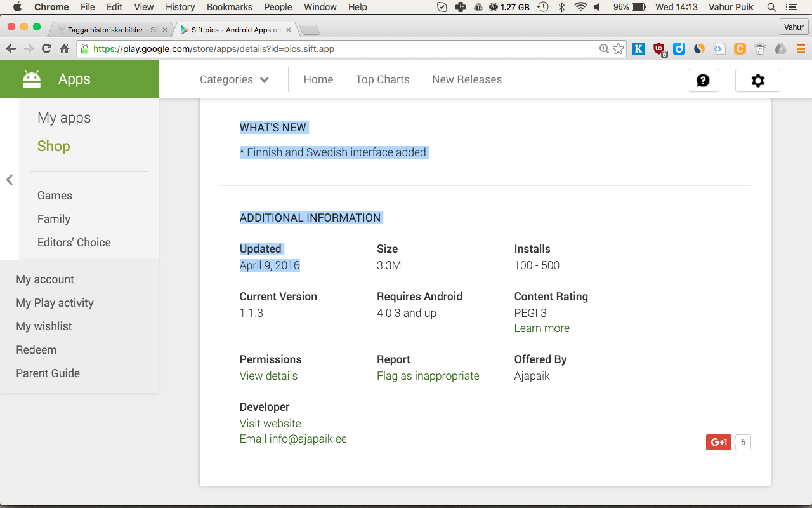Go back with the browser back arrow
Screen dimensions: 812x508
[x=11, y=49]
